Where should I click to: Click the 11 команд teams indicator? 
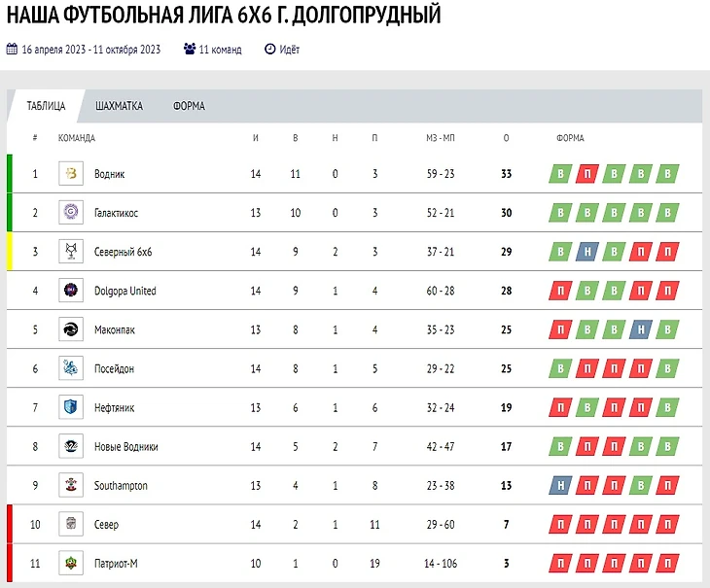click(x=211, y=50)
